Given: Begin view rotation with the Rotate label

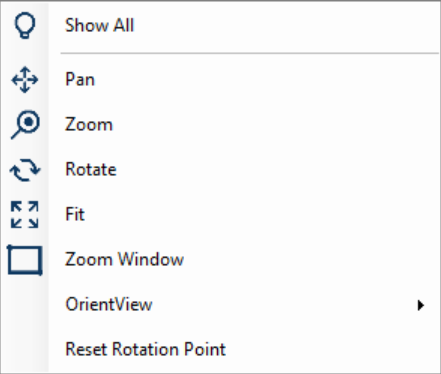Looking at the screenshot, I should (91, 169).
